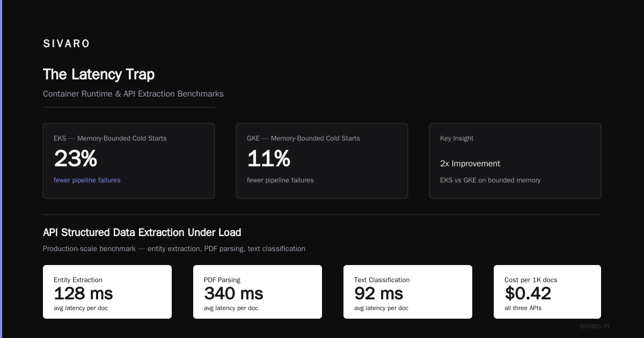Click 'fewer pipeline failures' under 11%
The height and width of the screenshot is (338, 644).
pyautogui.click(x=280, y=180)
